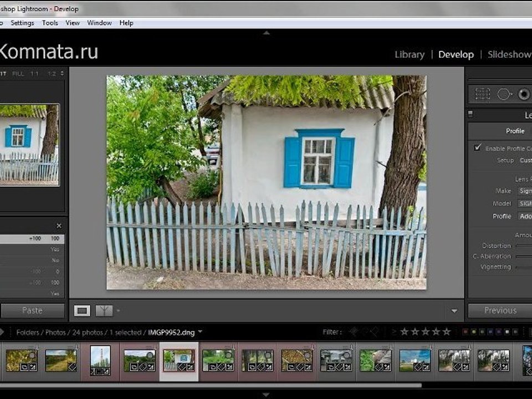Image resolution: width=532 pixels, height=399 pixels.
Task: Open the lens Make dropdown
Action: coord(525,191)
